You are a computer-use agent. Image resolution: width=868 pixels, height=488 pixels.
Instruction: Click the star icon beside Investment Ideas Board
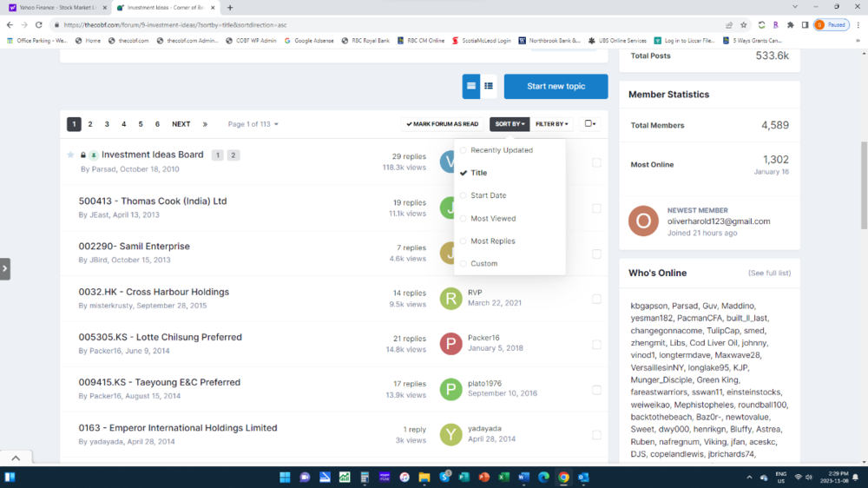point(70,155)
